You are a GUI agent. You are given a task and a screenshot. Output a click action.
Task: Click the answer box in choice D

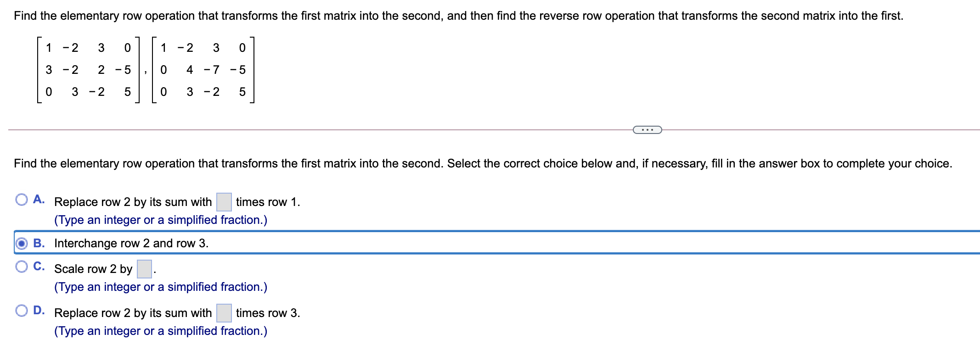point(224,313)
